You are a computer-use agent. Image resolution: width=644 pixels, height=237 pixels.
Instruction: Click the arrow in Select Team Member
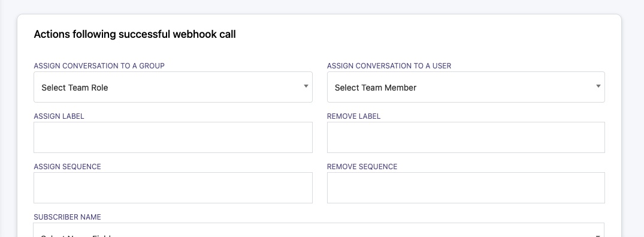598,86
